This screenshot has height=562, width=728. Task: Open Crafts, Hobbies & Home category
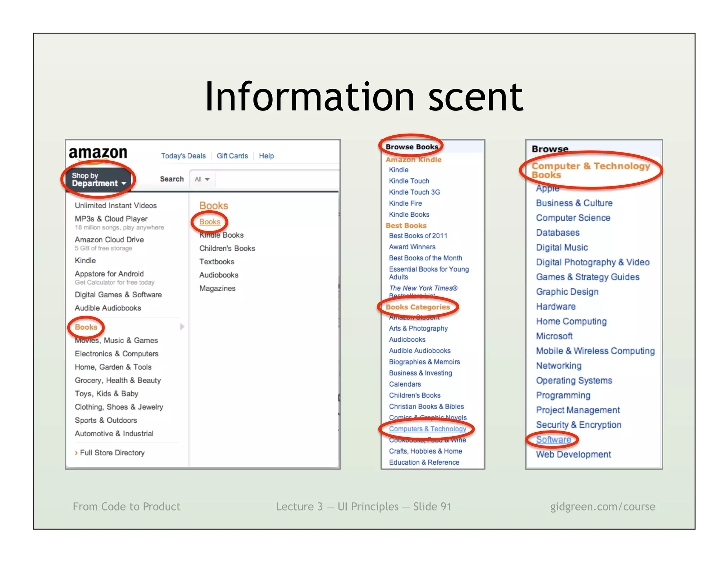(x=425, y=451)
